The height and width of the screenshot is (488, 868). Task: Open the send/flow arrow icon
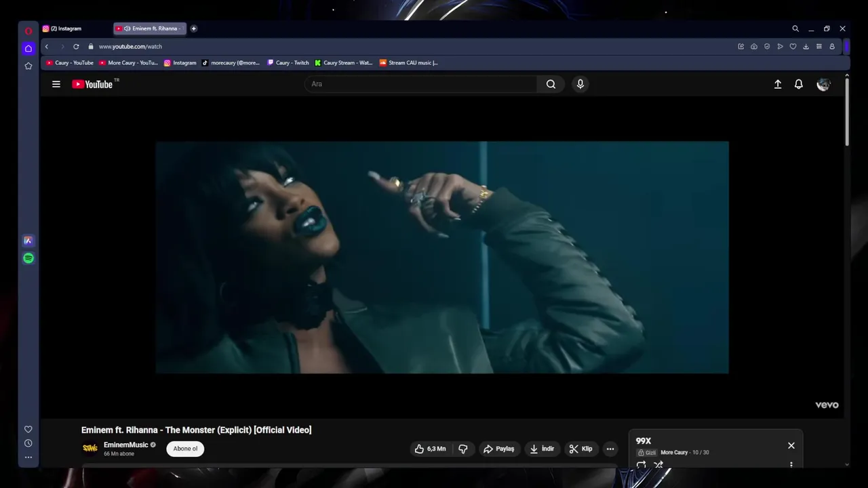(780, 47)
